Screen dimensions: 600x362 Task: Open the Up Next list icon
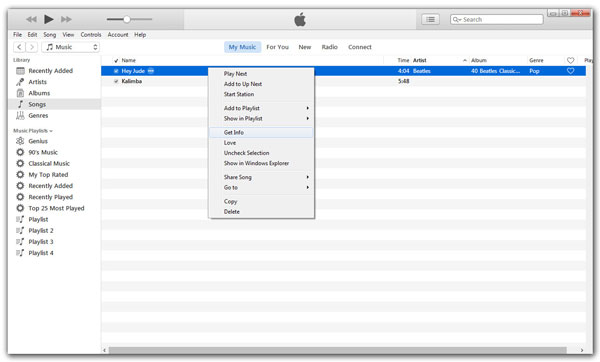coord(430,20)
